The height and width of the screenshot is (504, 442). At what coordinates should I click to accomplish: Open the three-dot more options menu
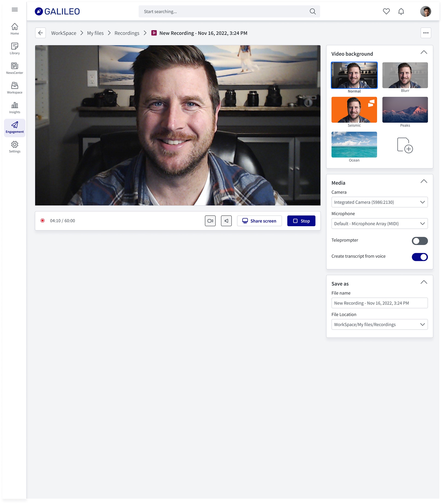[x=425, y=33]
